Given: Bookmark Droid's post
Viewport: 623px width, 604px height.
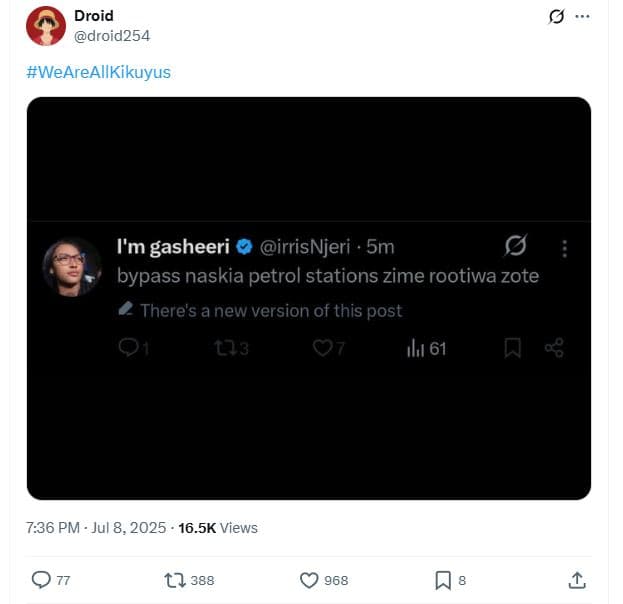Looking at the screenshot, I should pyautogui.click(x=442, y=580).
